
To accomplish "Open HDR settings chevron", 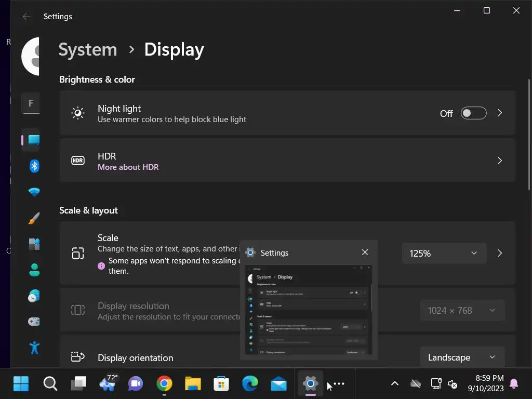I will point(500,161).
